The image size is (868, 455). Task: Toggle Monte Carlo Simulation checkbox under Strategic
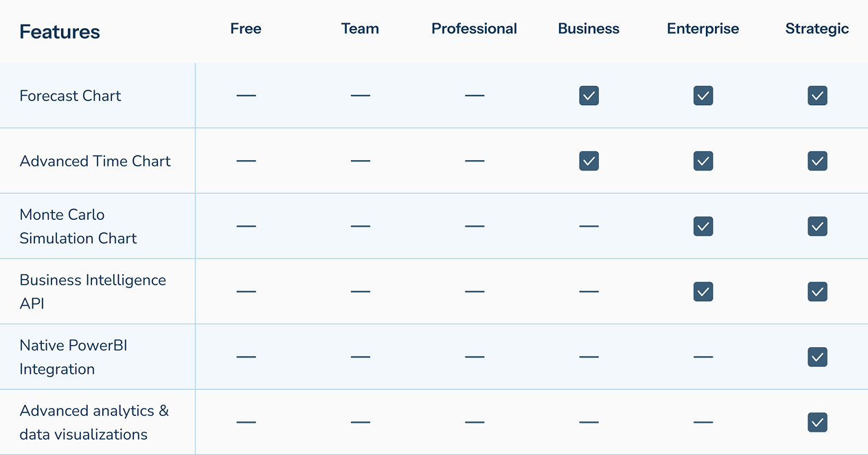tap(817, 226)
